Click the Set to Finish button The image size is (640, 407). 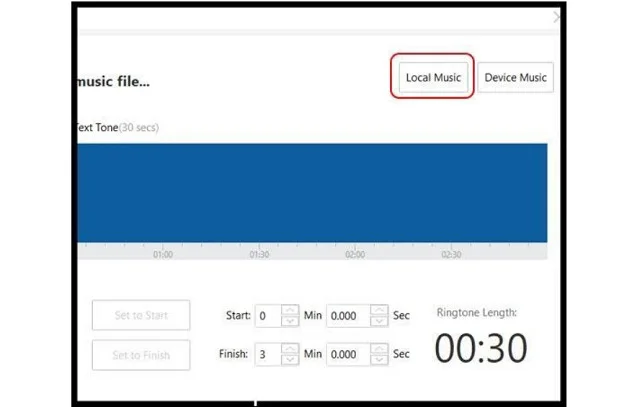tap(141, 355)
